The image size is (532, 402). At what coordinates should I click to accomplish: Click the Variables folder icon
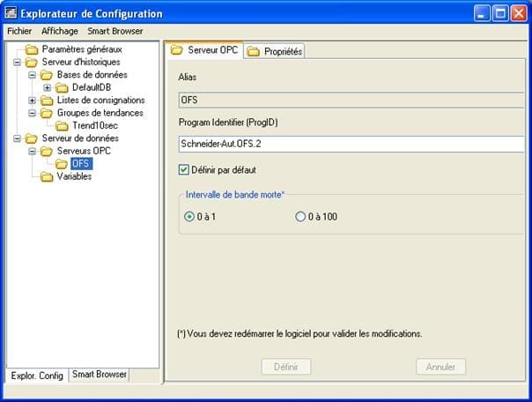(x=47, y=176)
